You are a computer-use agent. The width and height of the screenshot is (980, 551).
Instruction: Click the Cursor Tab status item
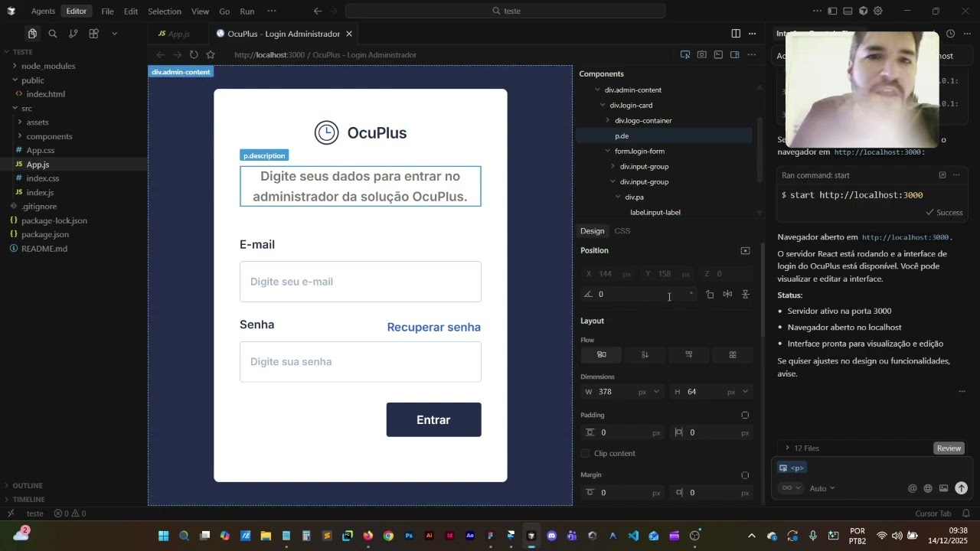pyautogui.click(x=933, y=514)
